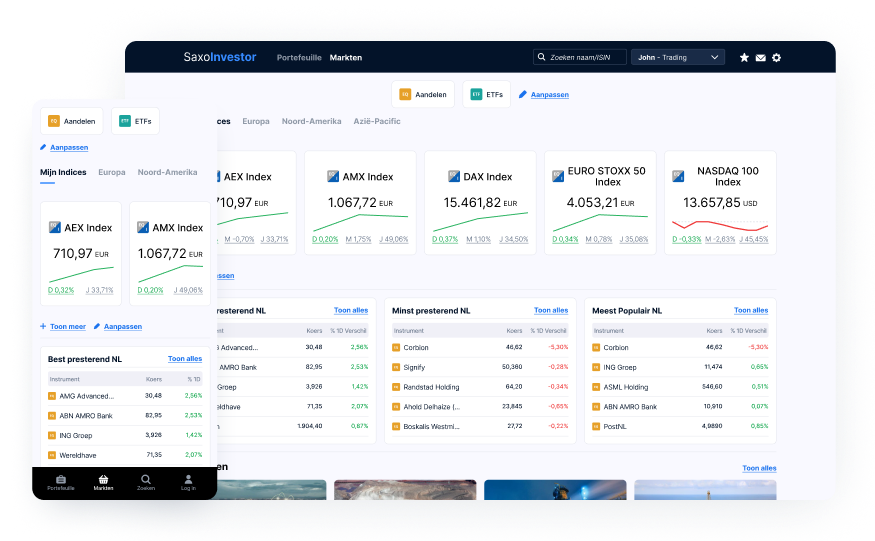Click the pencil icon next to desktop Aanpassen

[x=522, y=94]
